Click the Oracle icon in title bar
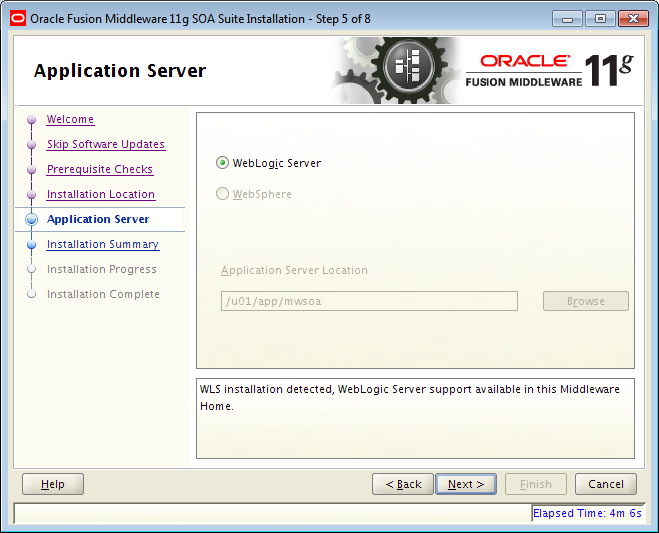 pos(18,18)
